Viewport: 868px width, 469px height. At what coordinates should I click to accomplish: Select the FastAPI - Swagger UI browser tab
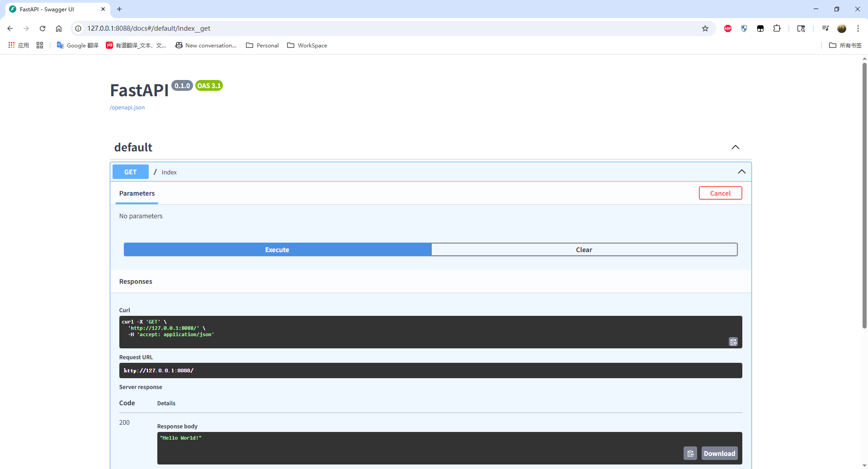click(57, 9)
